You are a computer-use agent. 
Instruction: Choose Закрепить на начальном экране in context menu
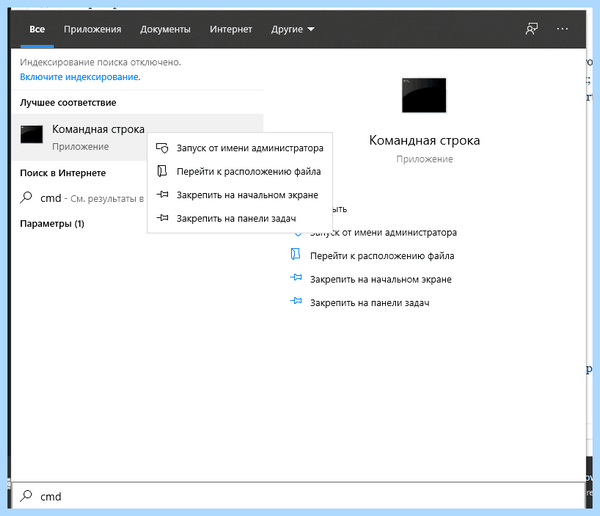tap(240, 195)
